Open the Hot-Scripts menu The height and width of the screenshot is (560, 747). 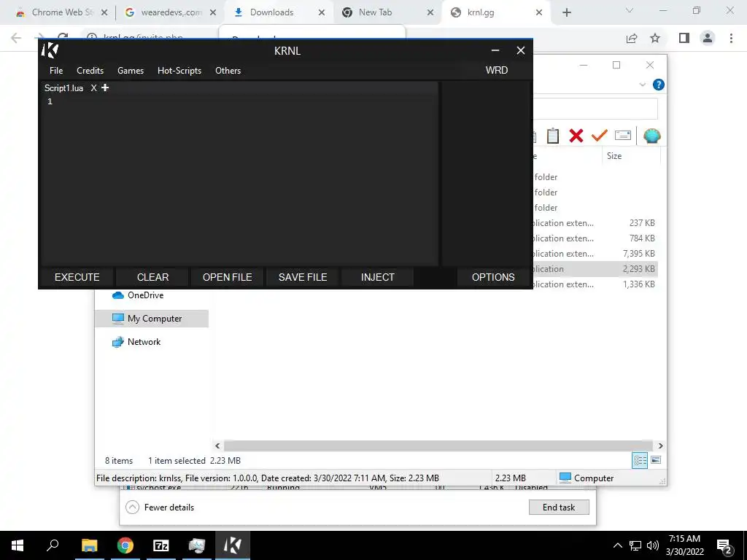179,71
